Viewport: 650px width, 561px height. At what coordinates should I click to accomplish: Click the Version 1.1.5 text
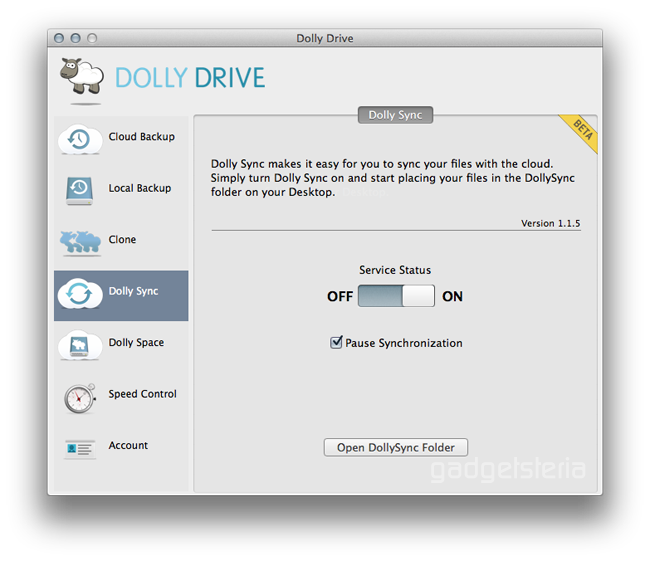point(551,223)
